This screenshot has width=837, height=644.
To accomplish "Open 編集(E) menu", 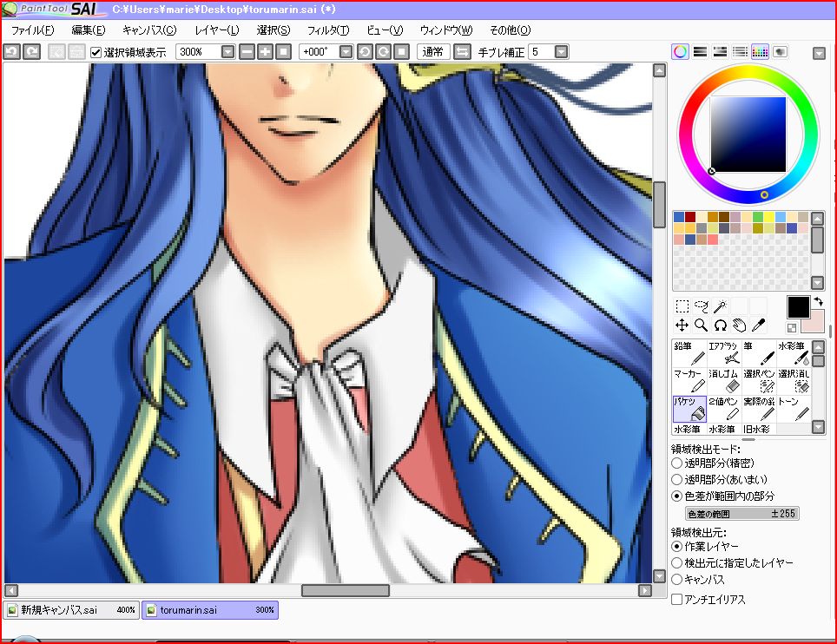I will pyautogui.click(x=89, y=30).
